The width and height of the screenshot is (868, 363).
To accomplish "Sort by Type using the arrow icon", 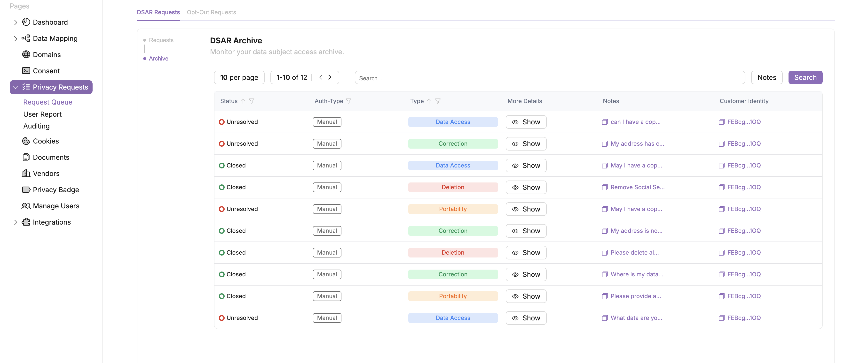I will click(429, 101).
